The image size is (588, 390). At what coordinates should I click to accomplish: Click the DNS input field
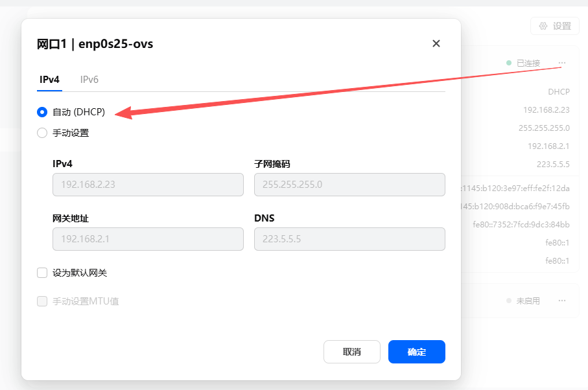(349, 239)
